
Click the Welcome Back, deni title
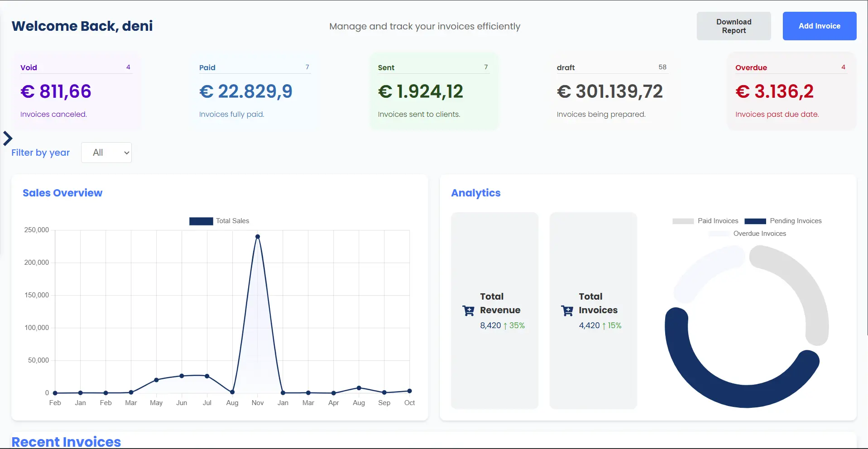point(82,26)
